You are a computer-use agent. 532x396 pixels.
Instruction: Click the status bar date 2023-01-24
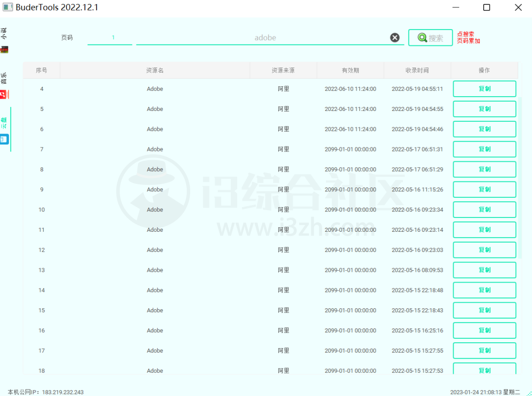pos(465,392)
